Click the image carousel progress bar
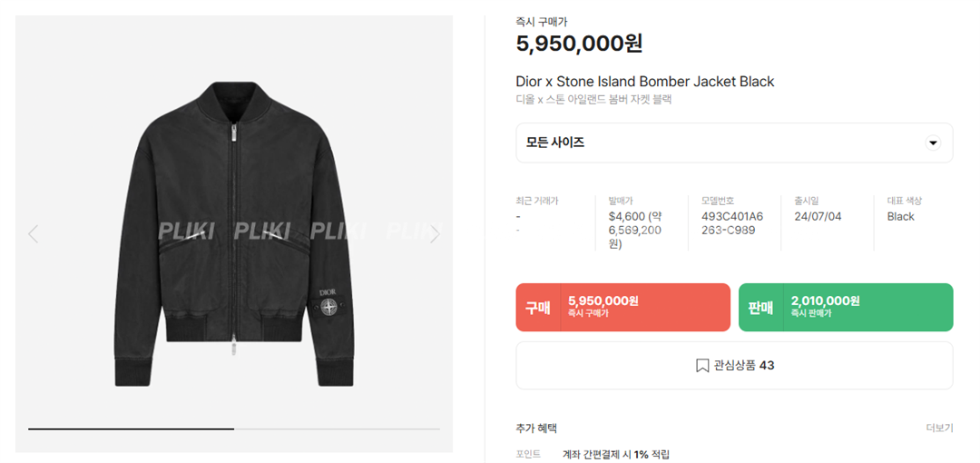The height and width of the screenshot is (463, 980). coord(233,428)
